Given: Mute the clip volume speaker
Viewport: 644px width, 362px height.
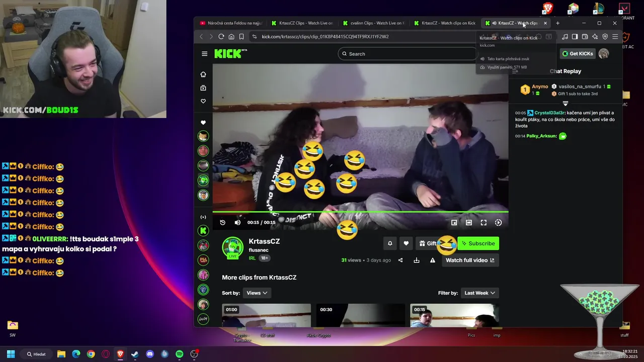Looking at the screenshot, I should tap(237, 222).
